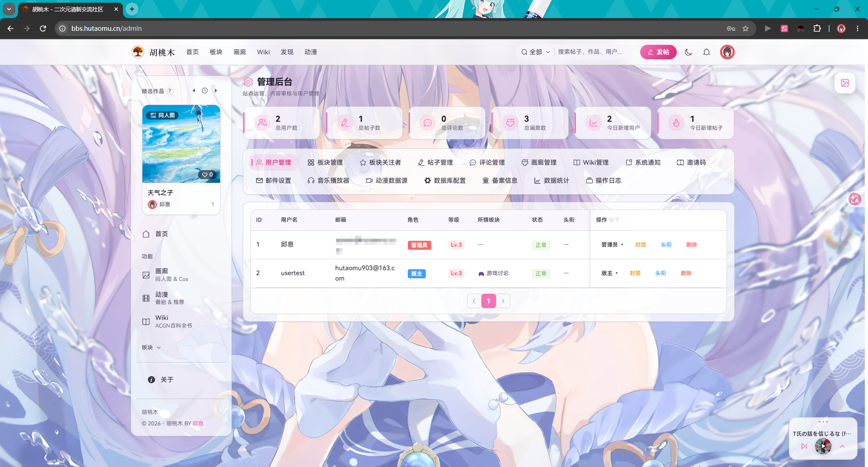Click the 胡桃木 tree logo icon
The image size is (868, 467).
[138, 52]
